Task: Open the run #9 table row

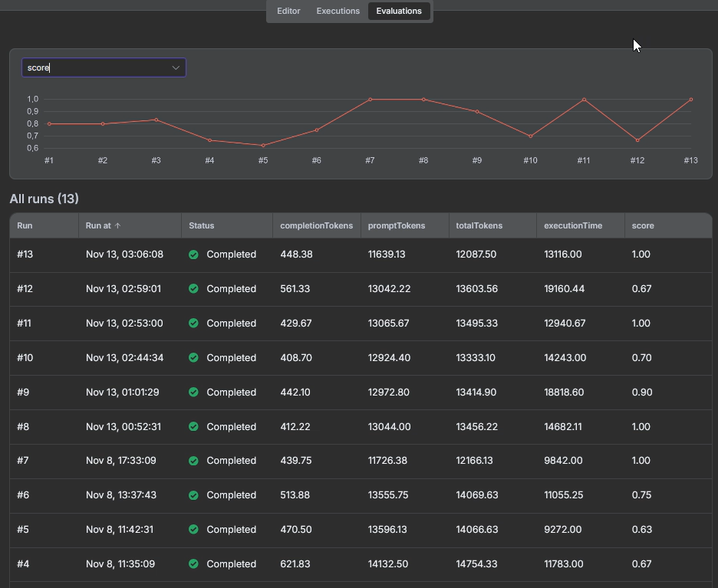Action: coord(361,393)
